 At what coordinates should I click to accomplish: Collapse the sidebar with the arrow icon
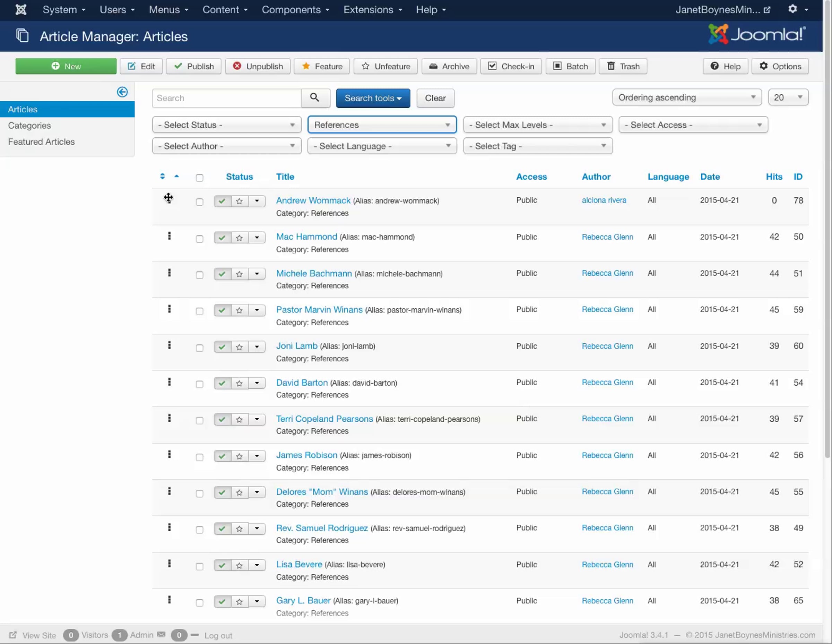(x=122, y=92)
